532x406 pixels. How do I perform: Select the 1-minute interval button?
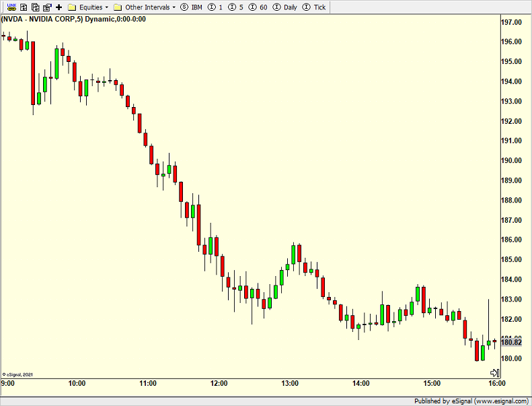pyautogui.click(x=215, y=7)
